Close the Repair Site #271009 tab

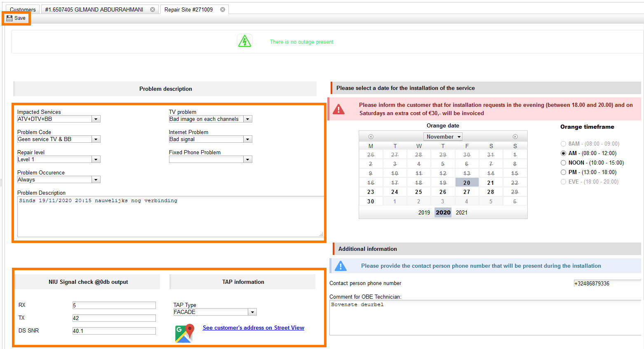point(223,9)
